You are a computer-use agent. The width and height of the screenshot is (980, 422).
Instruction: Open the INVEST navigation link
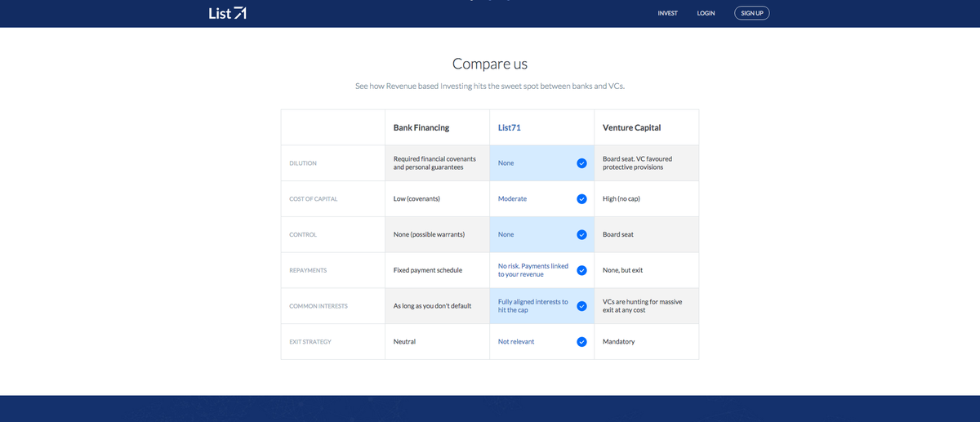coord(667,13)
